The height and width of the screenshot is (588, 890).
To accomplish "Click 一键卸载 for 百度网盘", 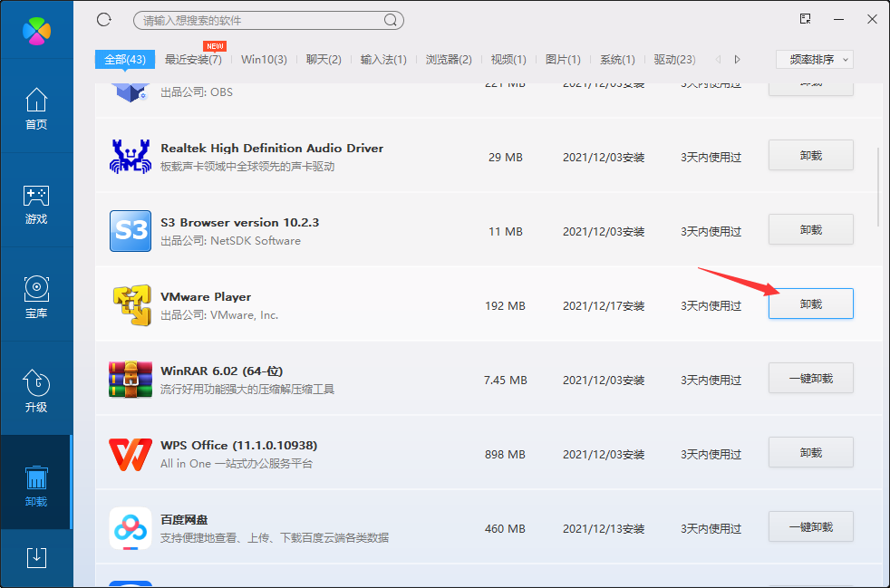I will 810,526.
